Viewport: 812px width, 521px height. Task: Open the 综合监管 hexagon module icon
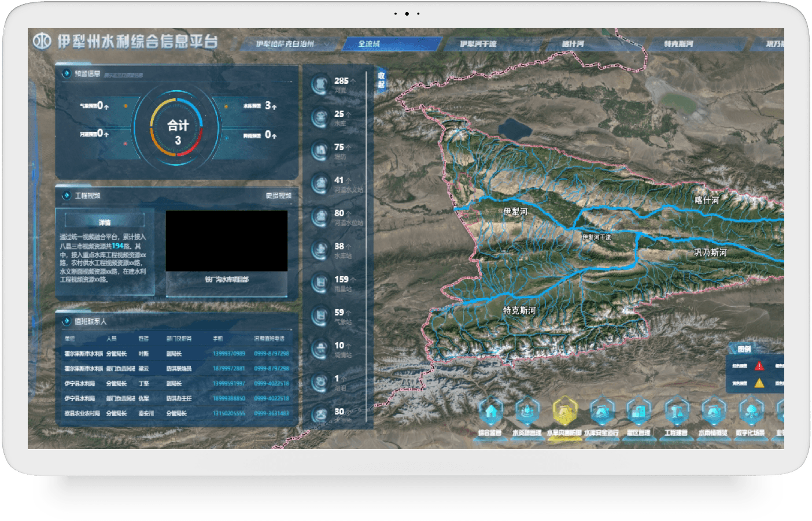(x=490, y=413)
